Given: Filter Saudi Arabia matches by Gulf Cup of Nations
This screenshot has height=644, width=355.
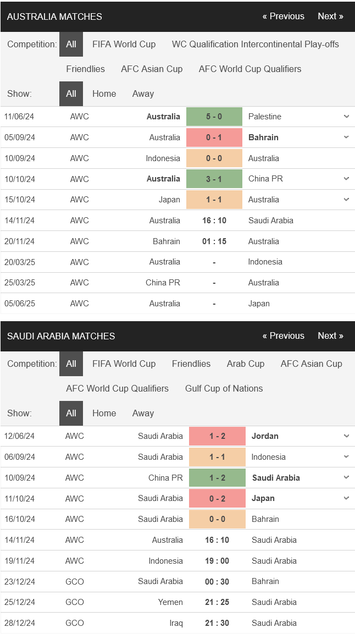Looking at the screenshot, I should (x=224, y=388).
